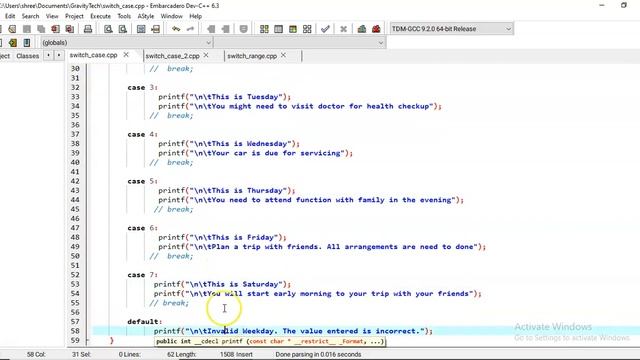640x360 pixels.
Task: Click the Delete Profiling Information icon
Action: click(x=376, y=29)
